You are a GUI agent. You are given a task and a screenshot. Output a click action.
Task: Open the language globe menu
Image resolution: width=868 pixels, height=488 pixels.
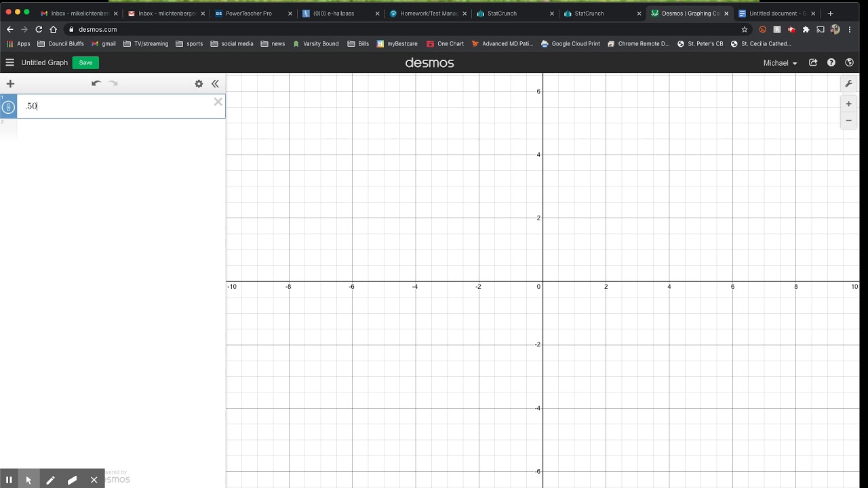pos(849,62)
